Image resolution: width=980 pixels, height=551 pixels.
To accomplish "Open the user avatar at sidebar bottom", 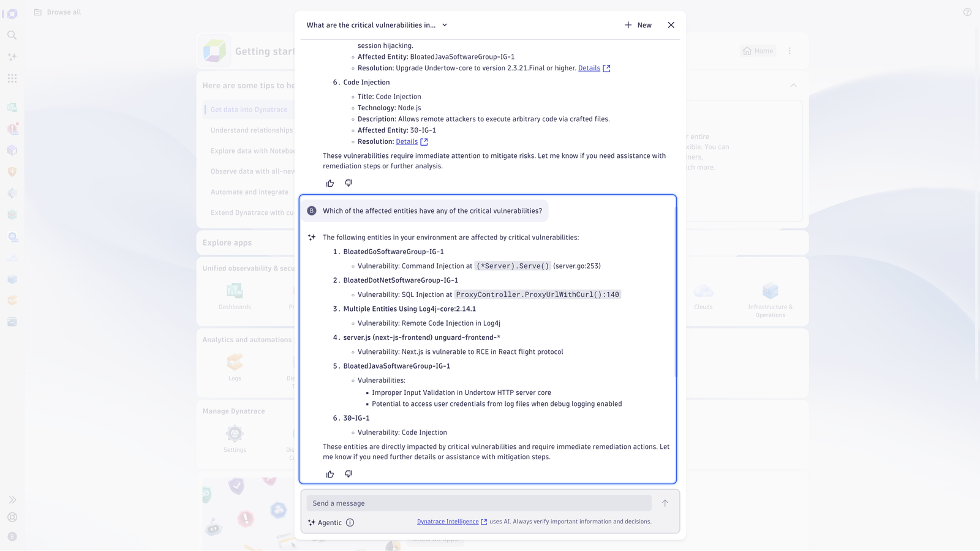I will (12, 537).
